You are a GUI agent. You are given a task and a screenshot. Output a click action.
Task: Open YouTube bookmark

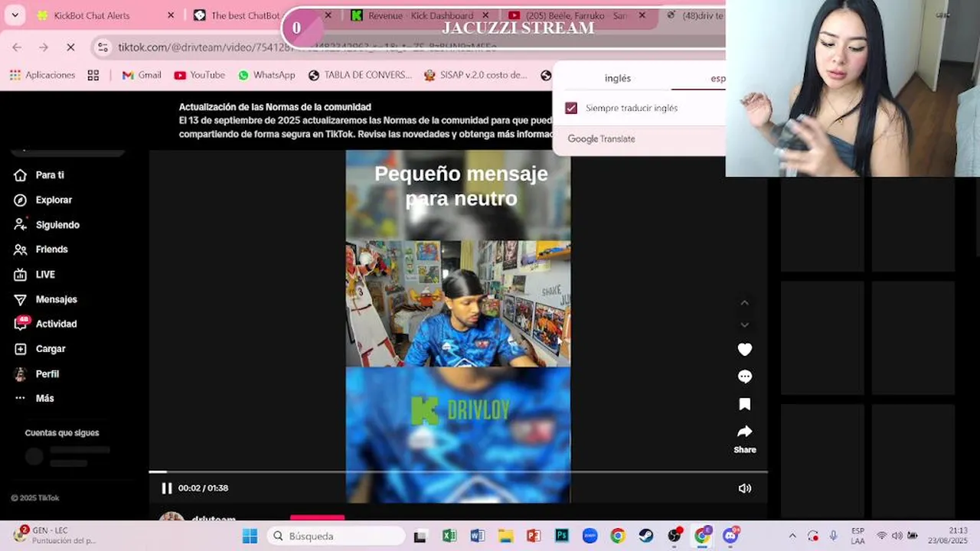[199, 75]
